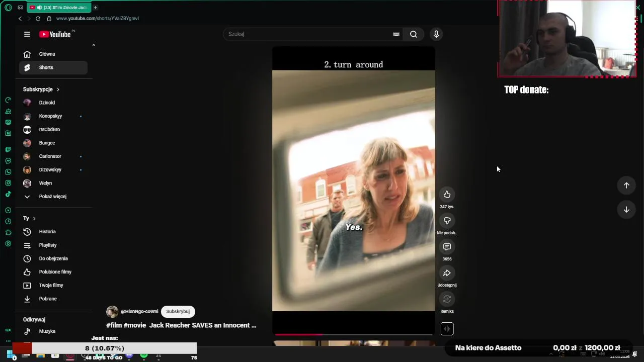
Task: Open a new browser tab
Action: (95, 8)
